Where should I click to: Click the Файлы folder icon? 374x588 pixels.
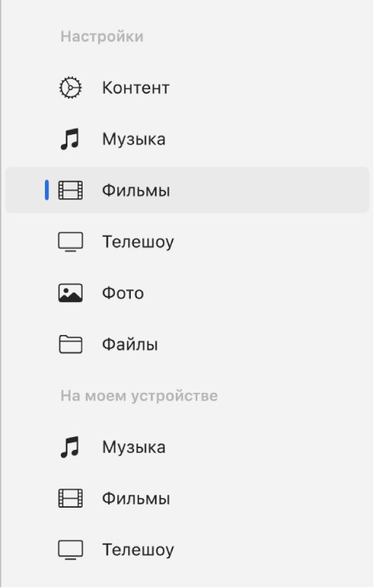click(71, 345)
